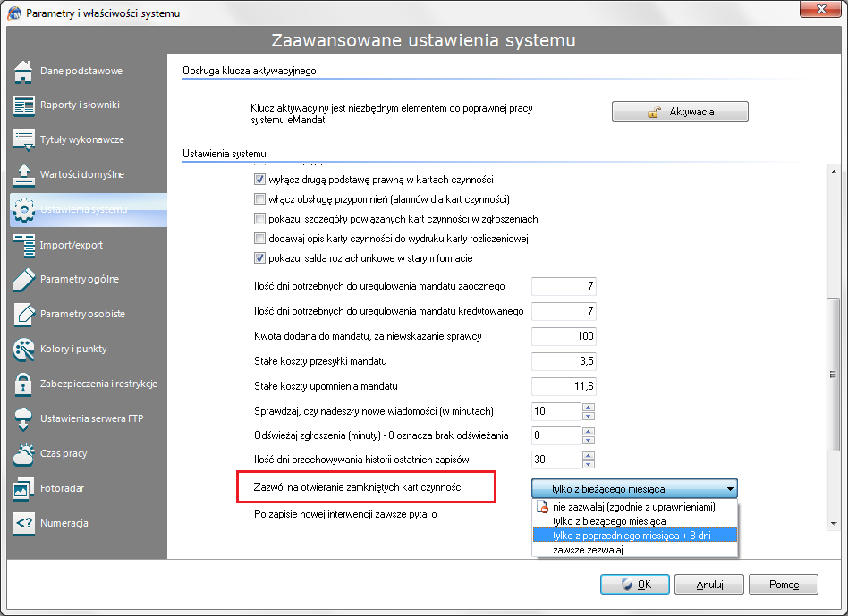Switch to Wartości domyślne section
The image size is (848, 616).
click(81, 174)
